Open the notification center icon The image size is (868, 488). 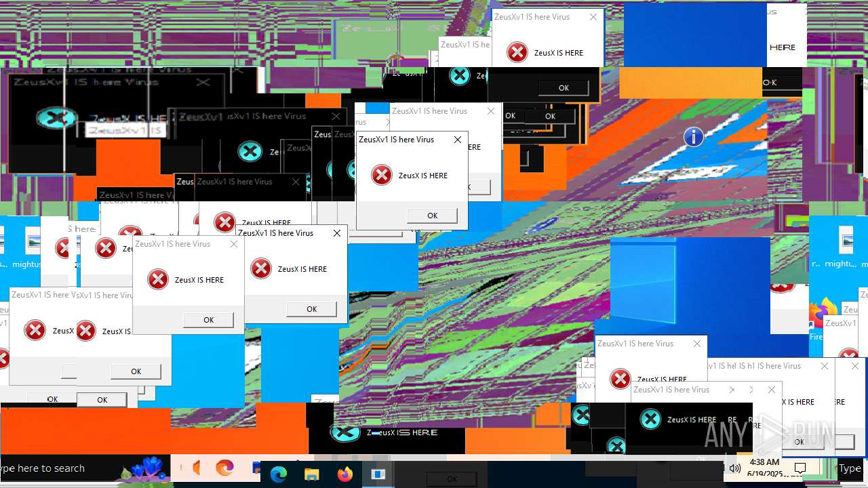click(x=800, y=468)
